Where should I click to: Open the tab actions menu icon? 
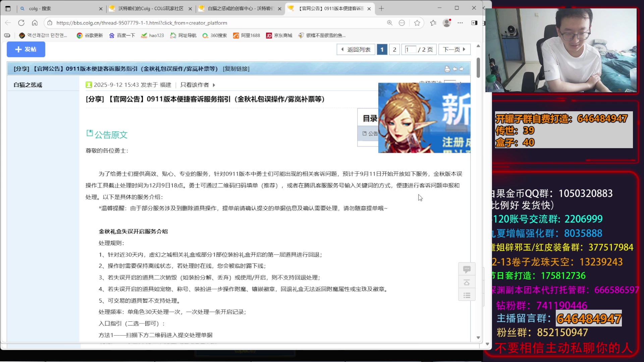(x=8, y=8)
